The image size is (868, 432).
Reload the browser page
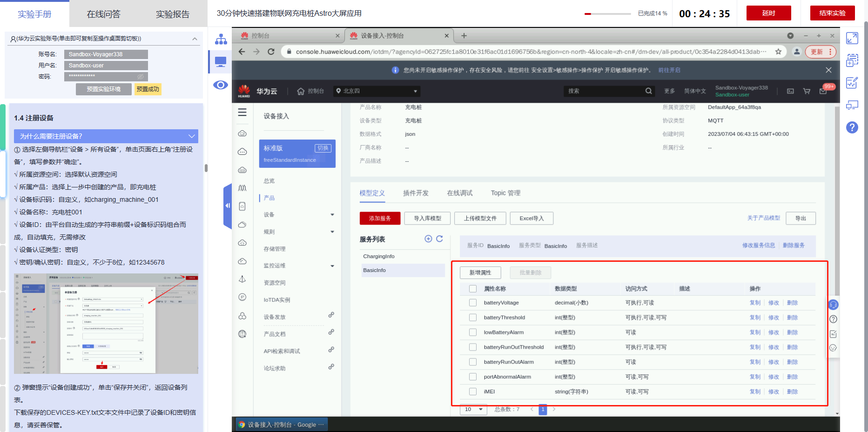point(271,52)
